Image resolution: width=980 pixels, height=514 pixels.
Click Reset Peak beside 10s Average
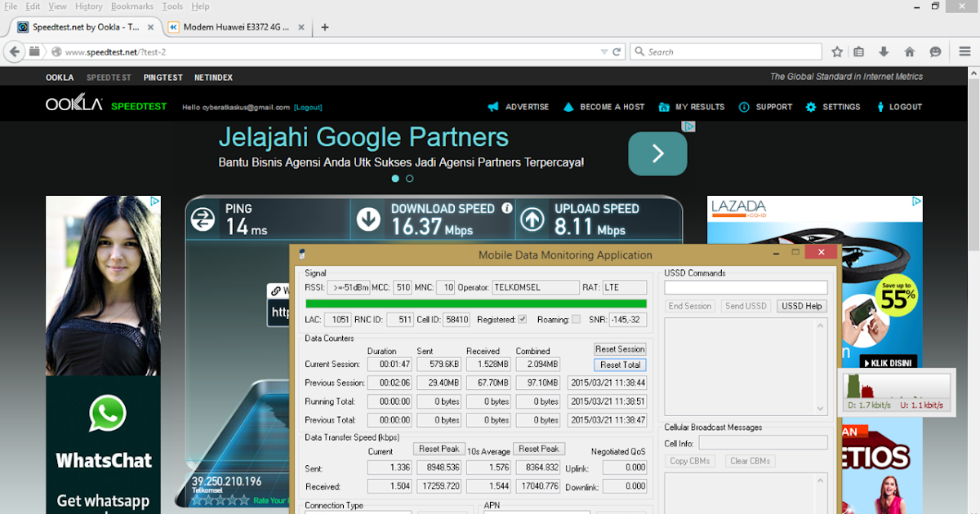pos(539,449)
